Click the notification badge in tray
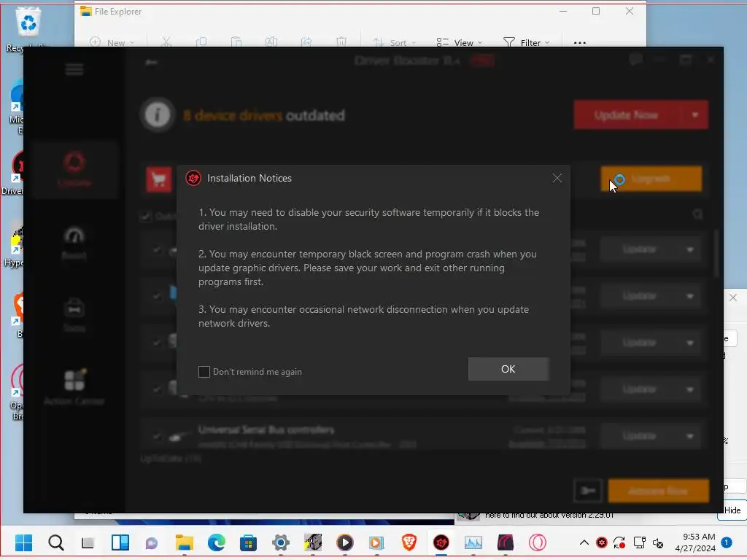This screenshot has width=747, height=560. pyautogui.click(x=727, y=542)
